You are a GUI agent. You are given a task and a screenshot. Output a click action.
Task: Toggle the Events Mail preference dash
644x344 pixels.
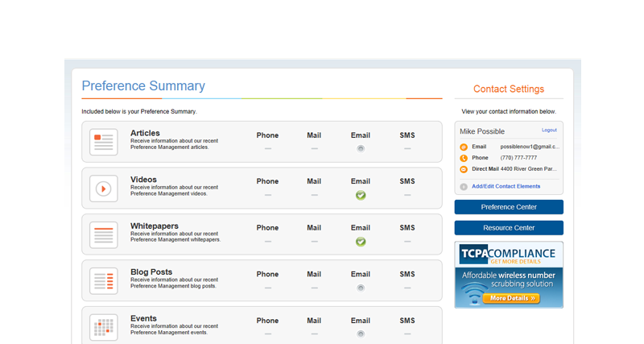tap(314, 334)
